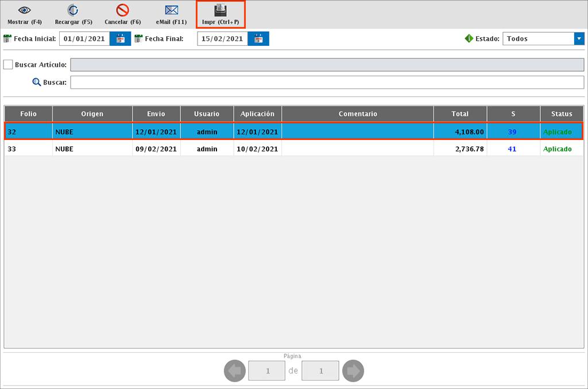588x389 pixels.
Task: Enable the Buscar Artículo checkbox
Action: pyautogui.click(x=8, y=65)
